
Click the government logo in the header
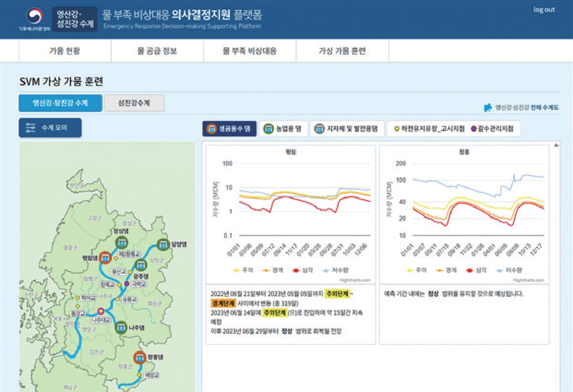(x=34, y=19)
